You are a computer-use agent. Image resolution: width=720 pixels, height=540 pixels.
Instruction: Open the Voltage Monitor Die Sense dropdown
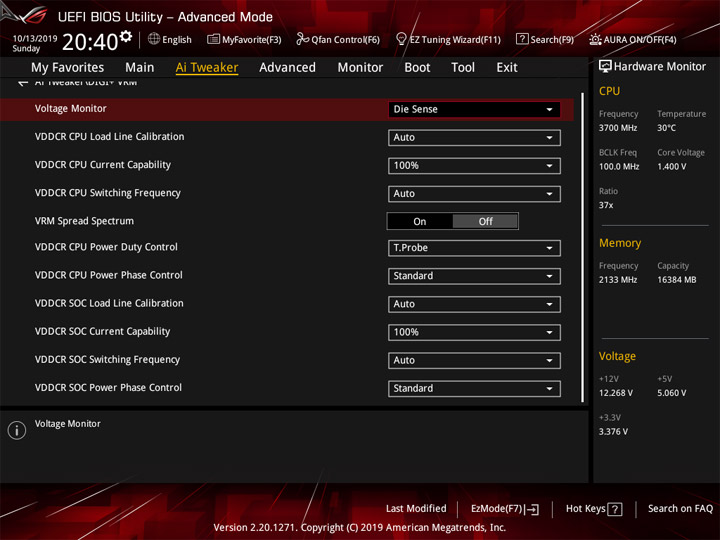pos(474,109)
